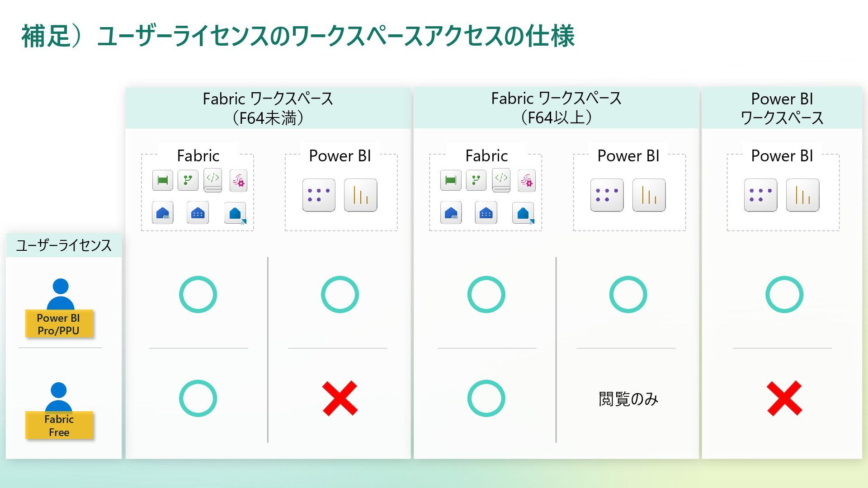Click the red X in the Power BI ワークスペース column
Viewport: 868px width, 488px height.
[784, 398]
